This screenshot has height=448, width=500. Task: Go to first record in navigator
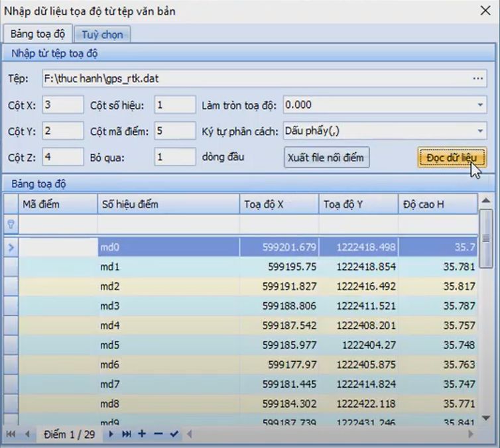11,434
